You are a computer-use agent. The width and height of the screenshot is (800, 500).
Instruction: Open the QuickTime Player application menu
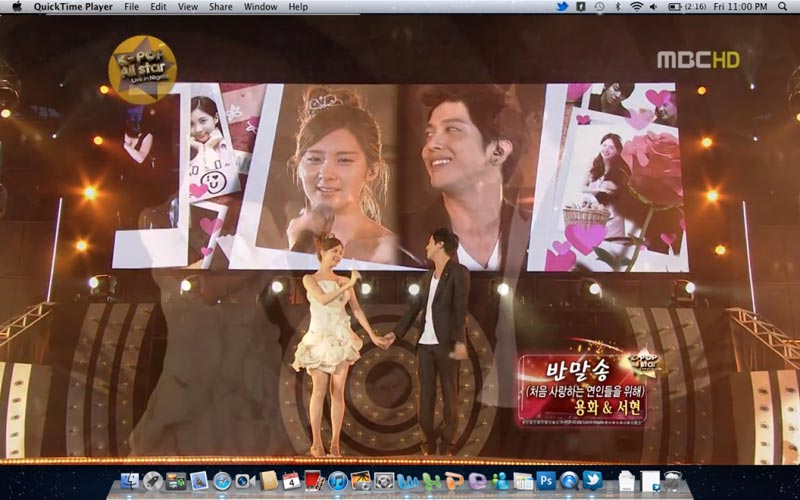tap(73, 7)
